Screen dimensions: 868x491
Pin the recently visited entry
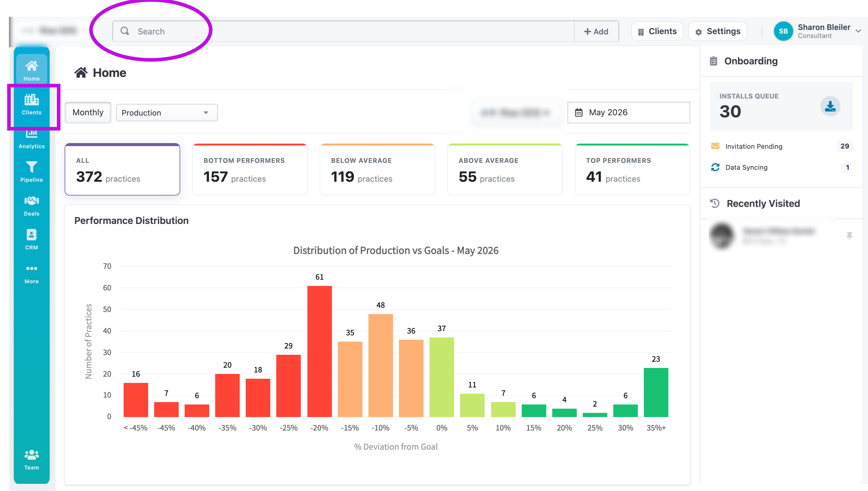[849, 235]
